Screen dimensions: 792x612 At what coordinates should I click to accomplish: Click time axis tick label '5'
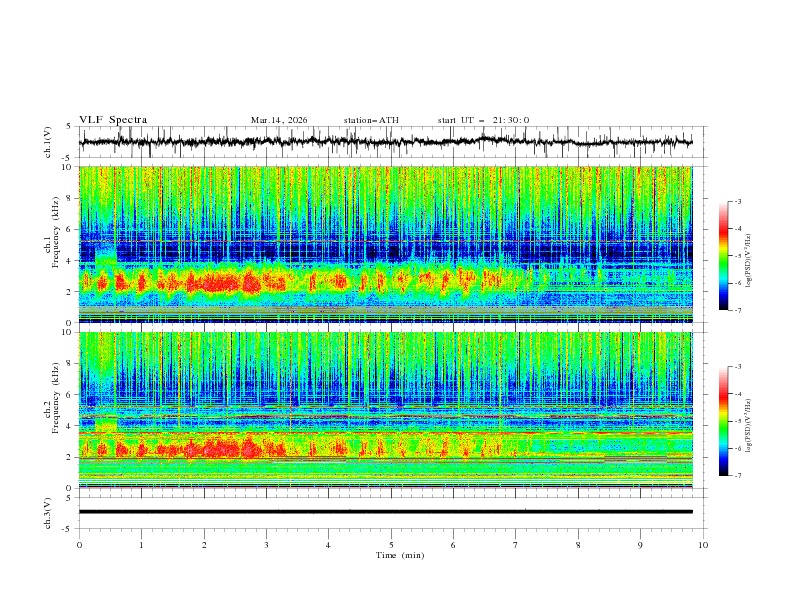(x=391, y=545)
